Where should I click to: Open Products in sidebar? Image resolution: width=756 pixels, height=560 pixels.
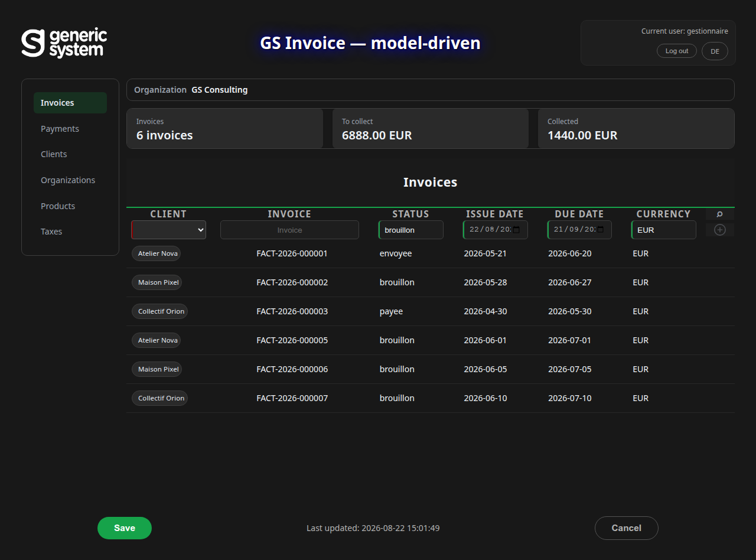tap(70, 206)
